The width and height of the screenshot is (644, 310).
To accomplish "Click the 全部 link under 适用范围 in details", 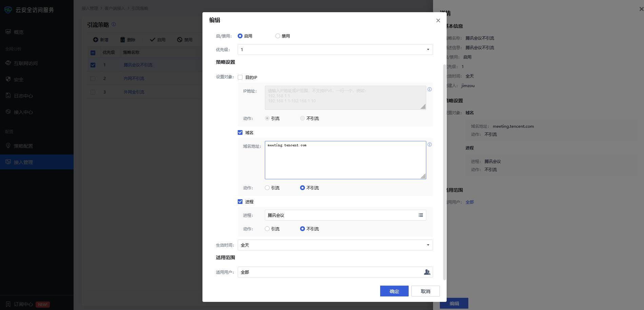I will point(470,202).
